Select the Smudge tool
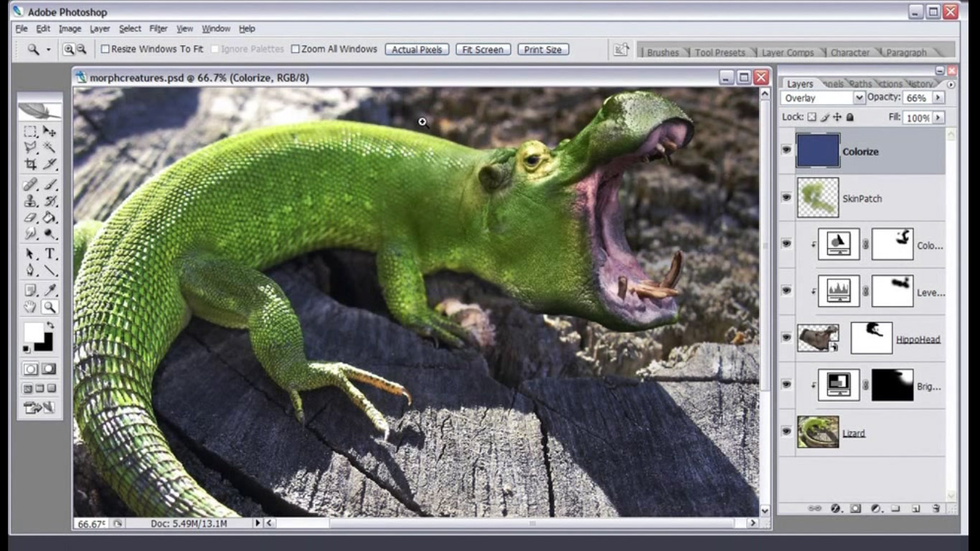 [x=30, y=233]
